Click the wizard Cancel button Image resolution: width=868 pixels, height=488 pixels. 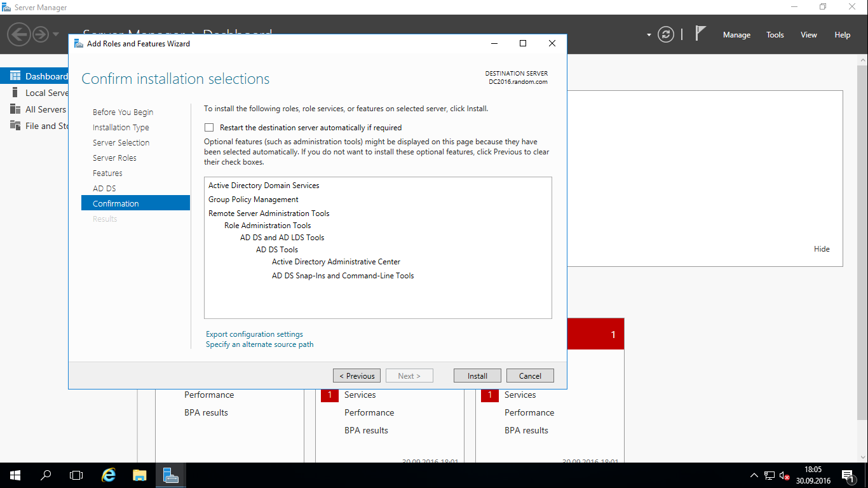point(530,376)
